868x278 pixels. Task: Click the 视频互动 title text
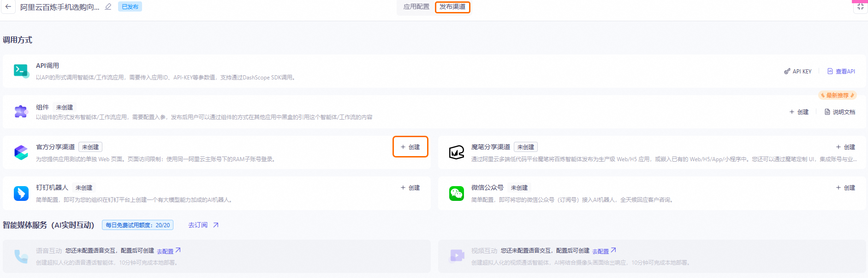point(484,251)
